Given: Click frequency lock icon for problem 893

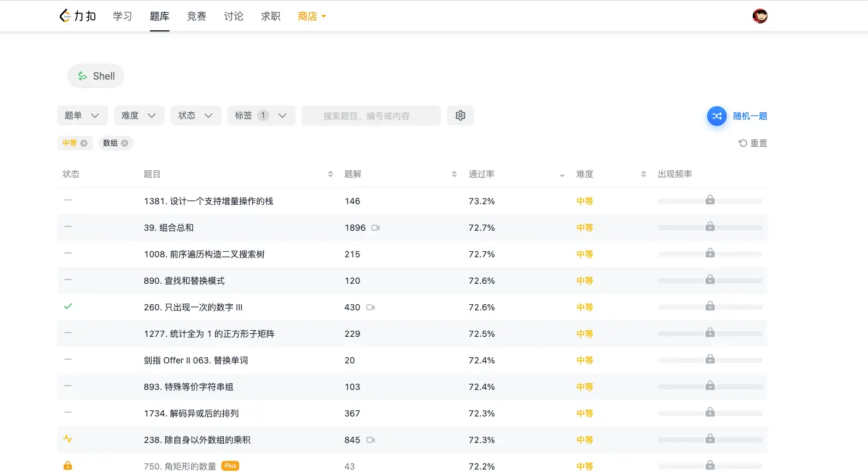Looking at the screenshot, I should [710, 386].
